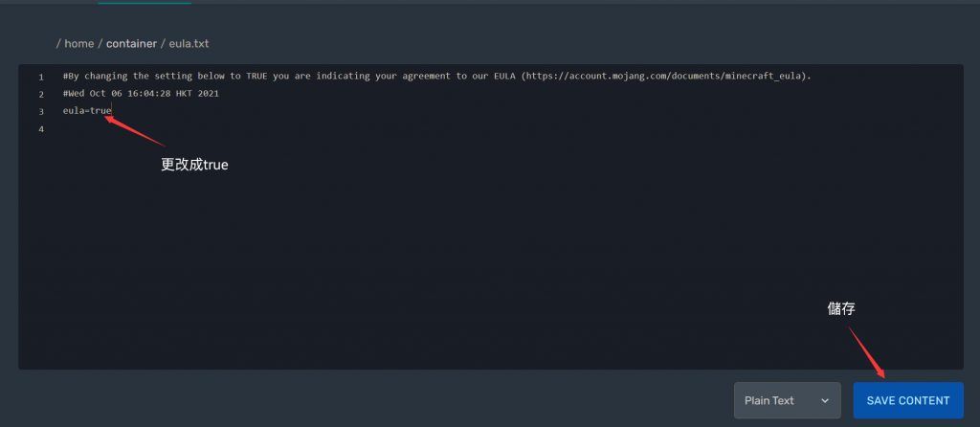Click the SAVE CONTENT button

[x=908, y=400]
